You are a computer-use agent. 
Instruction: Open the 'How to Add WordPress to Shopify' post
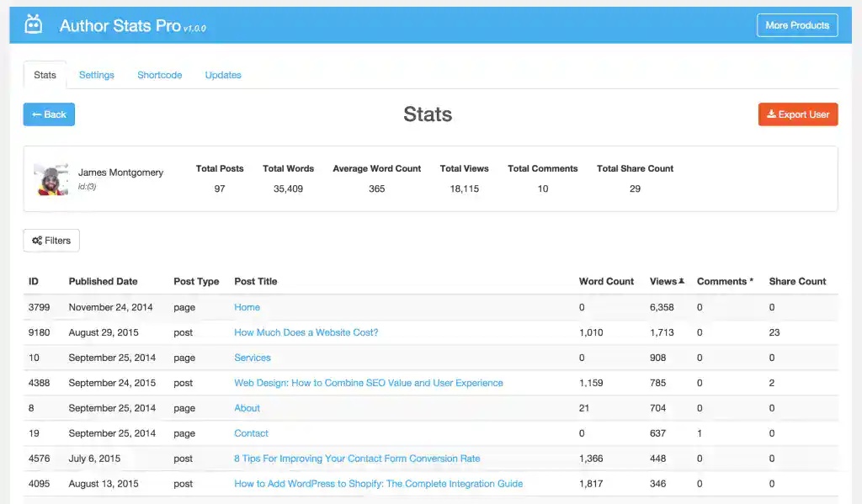(x=378, y=484)
